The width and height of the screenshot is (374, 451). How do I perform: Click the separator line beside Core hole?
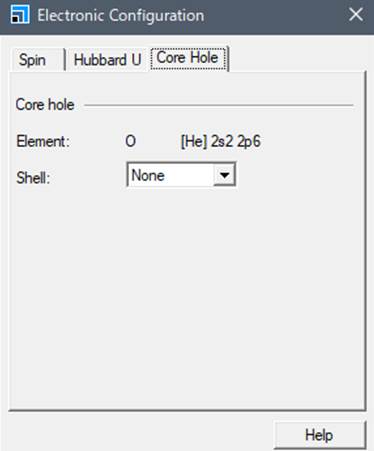[x=219, y=105]
